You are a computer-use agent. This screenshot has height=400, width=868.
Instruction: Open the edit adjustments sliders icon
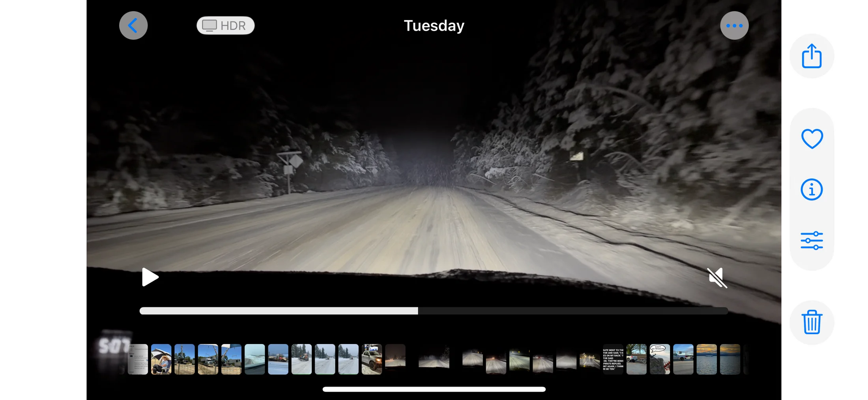click(x=812, y=240)
